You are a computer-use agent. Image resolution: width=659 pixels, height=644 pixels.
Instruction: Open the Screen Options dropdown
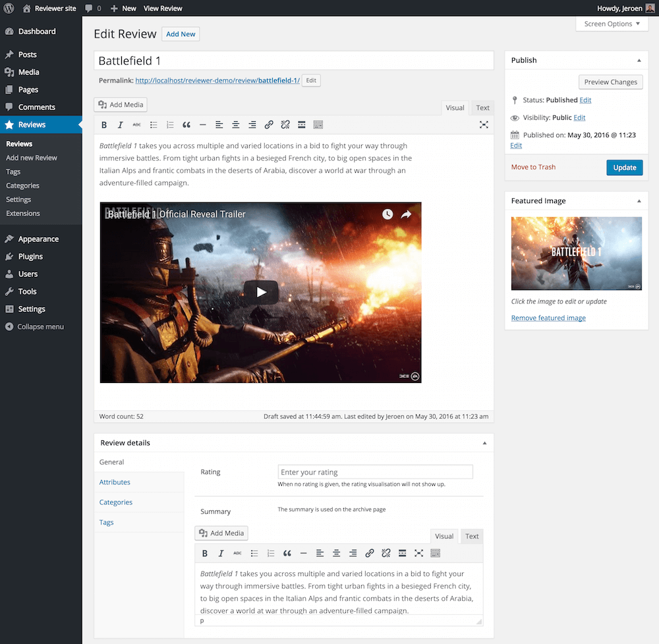point(612,24)
